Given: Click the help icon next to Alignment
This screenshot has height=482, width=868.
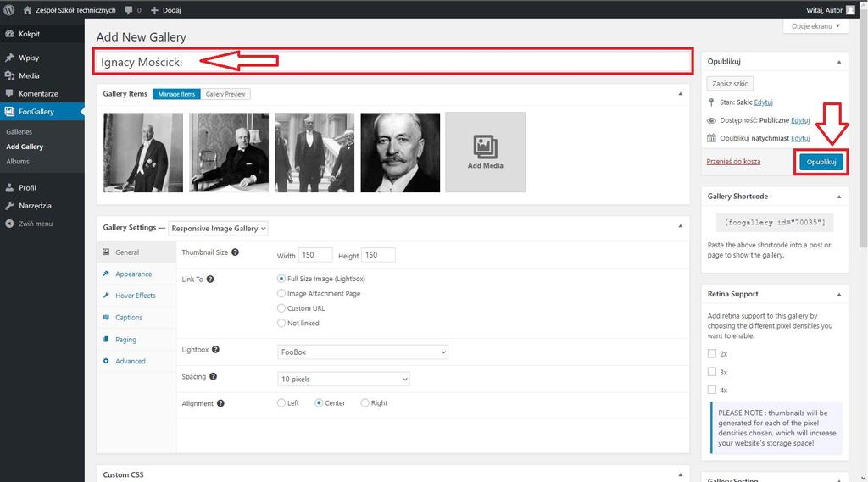Looking at the screenshot, I should [220, 403].
